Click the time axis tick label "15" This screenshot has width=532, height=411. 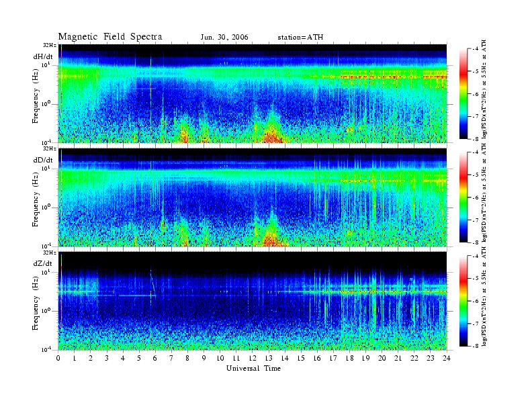301,359
